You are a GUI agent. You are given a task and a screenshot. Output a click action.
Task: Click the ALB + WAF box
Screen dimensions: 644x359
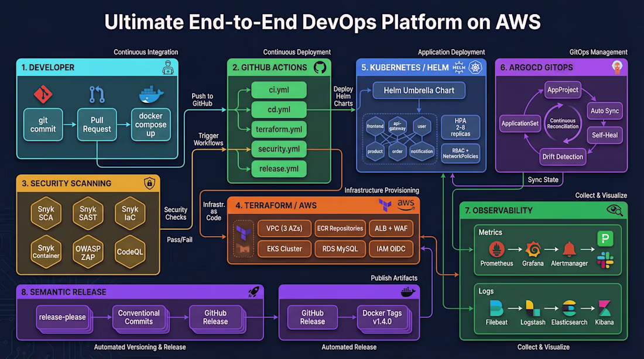[x=391, y=229]
